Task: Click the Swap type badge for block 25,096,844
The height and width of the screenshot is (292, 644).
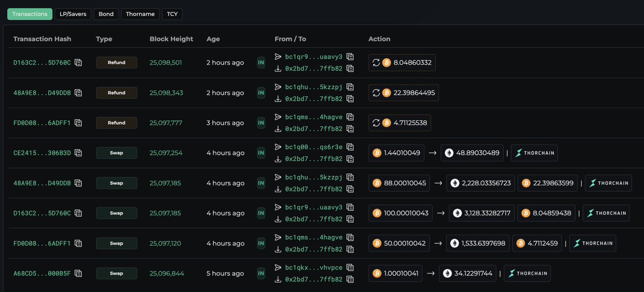Action: pos(116,273)
